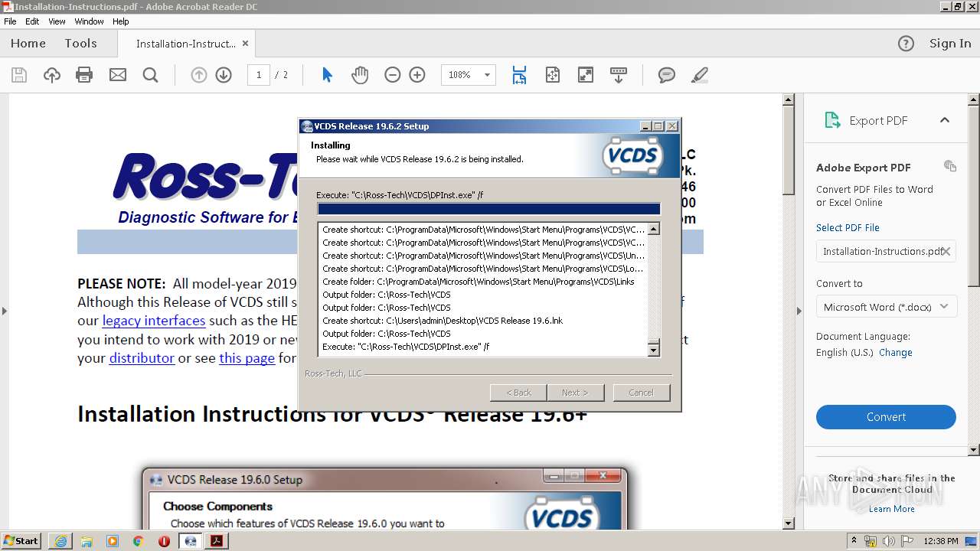
Task: Collapse the right tools pane arrow
Action: pyautogui.click(x=799, y=311)
